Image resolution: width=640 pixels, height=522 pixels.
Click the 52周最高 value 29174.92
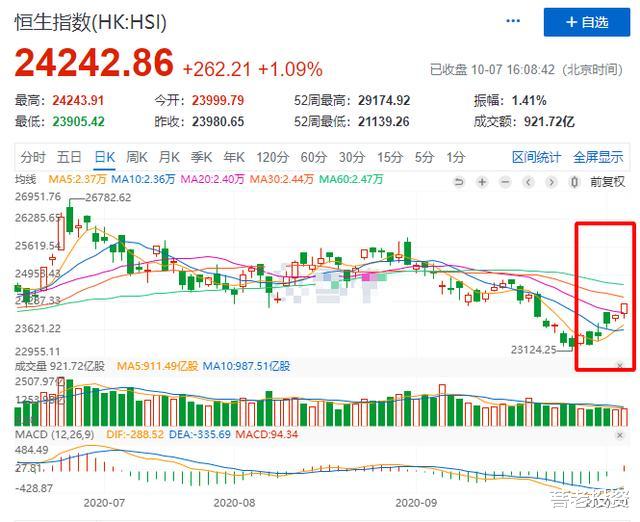(x=384, y=100)
